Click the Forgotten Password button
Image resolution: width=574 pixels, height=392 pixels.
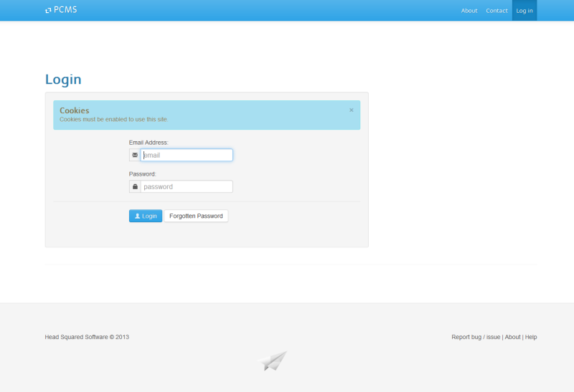pyautogui.click(x=196, y=216)
